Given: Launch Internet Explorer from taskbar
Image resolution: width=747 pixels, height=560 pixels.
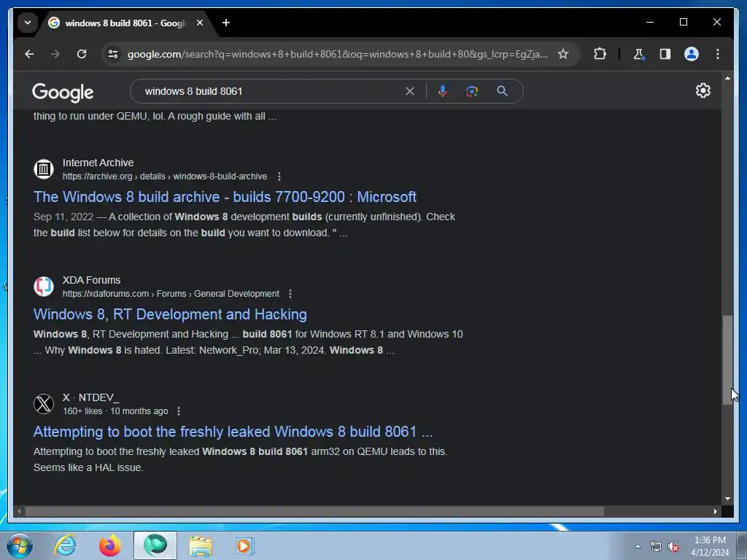Looking at the screenshot, I should click(65, 545).
